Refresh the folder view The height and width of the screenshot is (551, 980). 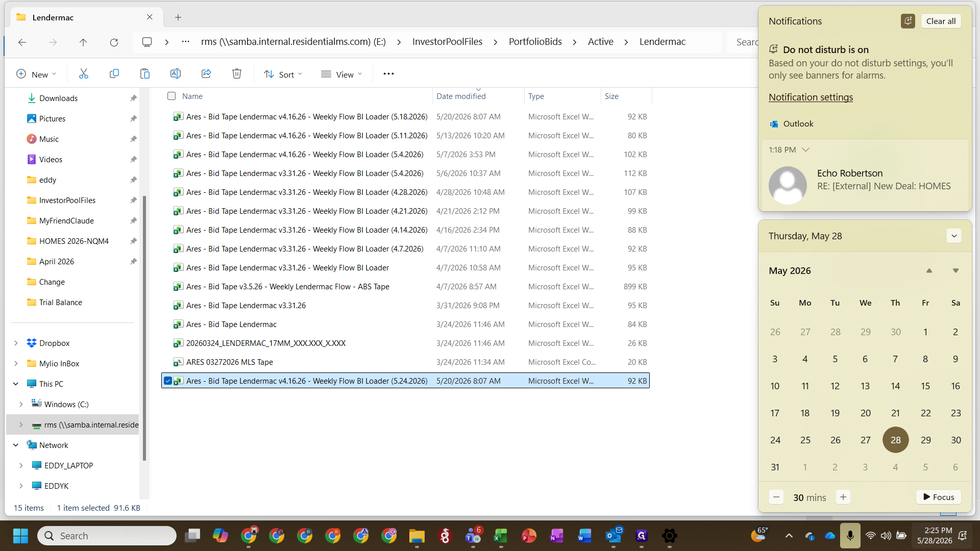pos(114,42)
